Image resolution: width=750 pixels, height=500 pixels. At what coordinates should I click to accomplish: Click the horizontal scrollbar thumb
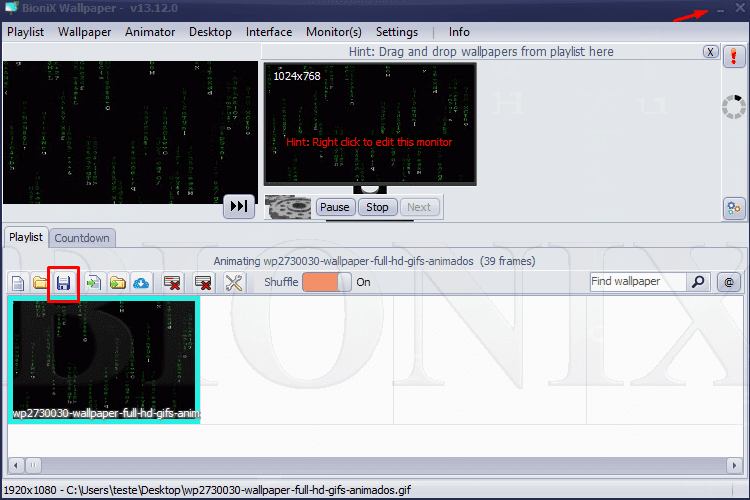point(33,465)
